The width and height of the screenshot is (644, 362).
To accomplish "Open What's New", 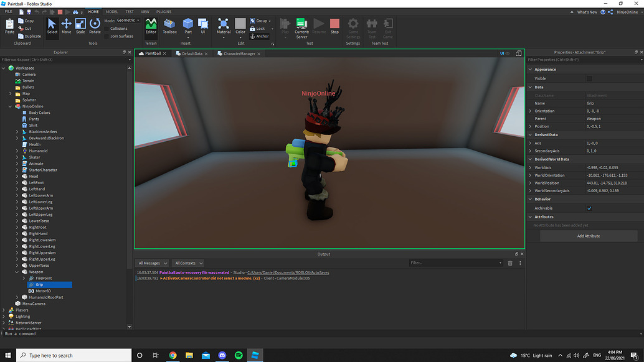I will coord(587,12).
